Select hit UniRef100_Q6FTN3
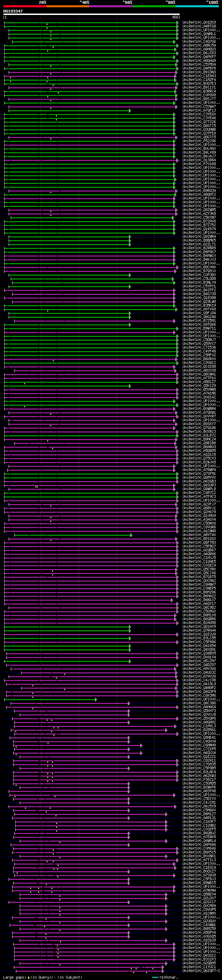The image size is (222, 980). (x=199, y=543)
